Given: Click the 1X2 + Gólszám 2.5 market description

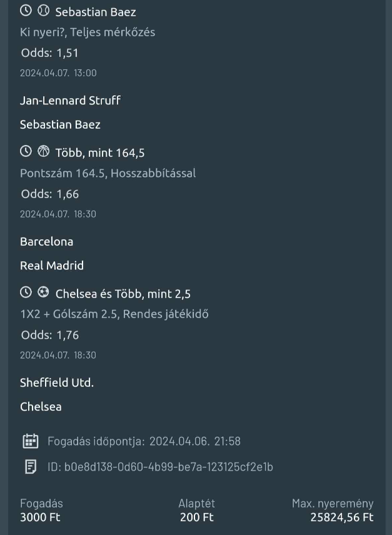Looking at the screenshot, I should pos(114,314).
